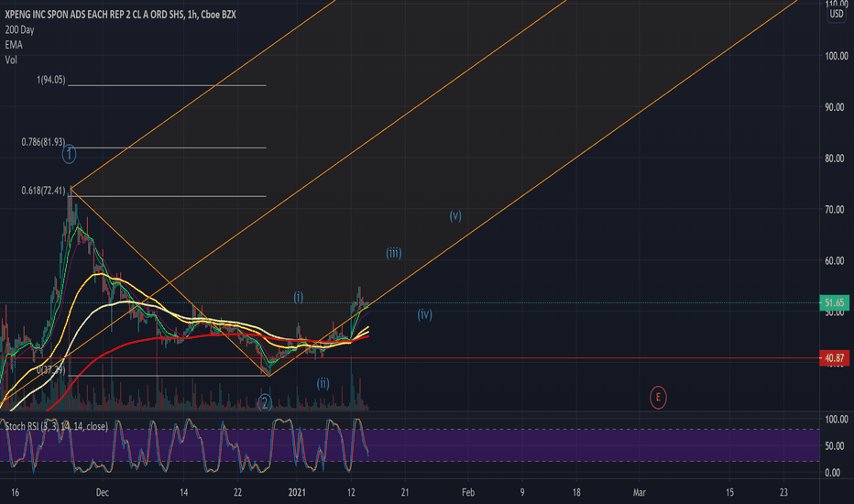Click the 0(37.29) Fibonacci level label
This screenshot has width=854, height=504.
click(x=51, y=370)
